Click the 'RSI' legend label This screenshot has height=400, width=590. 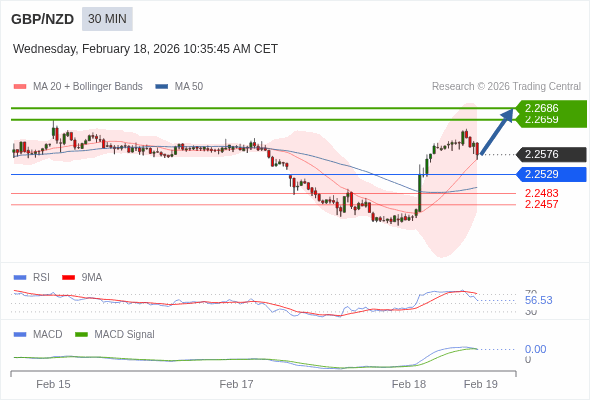[41, 278]
